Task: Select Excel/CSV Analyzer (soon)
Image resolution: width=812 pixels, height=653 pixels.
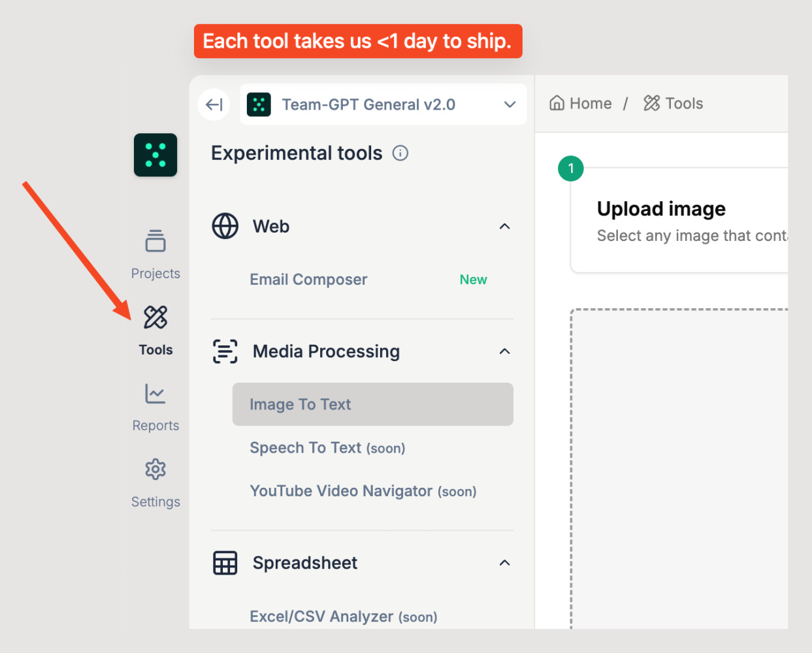Action: (x=344, y=616)
